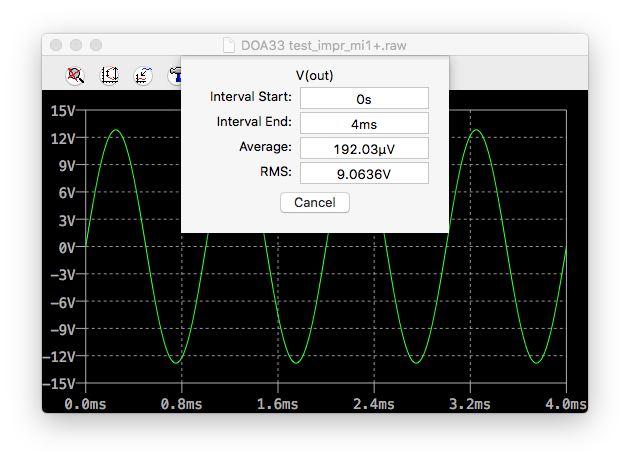Click the 15V vertical axis label
630x463 pixels.
coord(63,111)
